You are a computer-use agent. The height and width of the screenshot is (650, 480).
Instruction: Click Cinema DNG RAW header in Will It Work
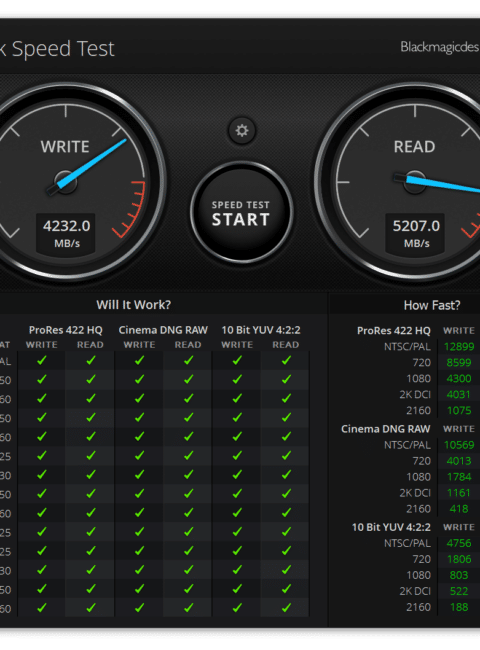(x=163, y=330)
